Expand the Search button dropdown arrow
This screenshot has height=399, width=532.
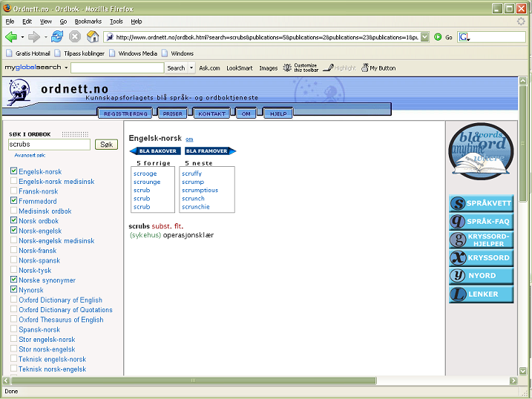[x=191, y=67]
